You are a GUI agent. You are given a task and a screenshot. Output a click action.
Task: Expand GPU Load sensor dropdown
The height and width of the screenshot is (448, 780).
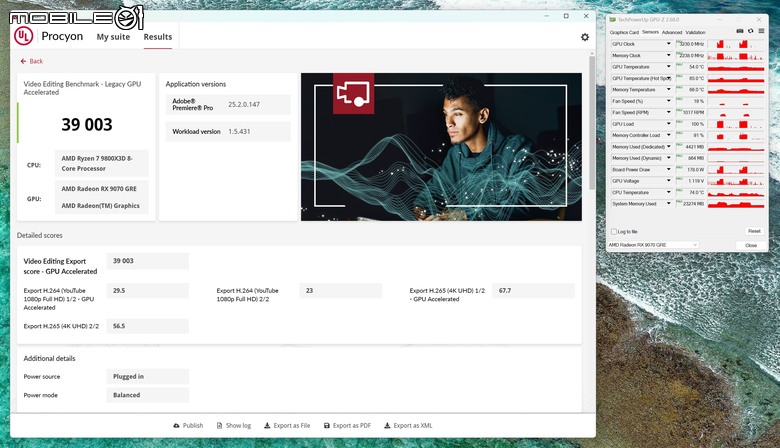point(669,124)
